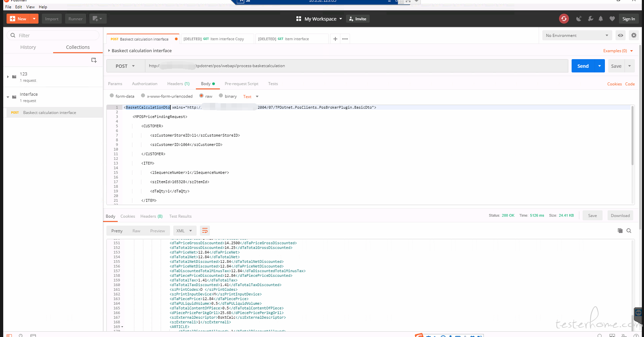Open a new window/tab icon dropdown
Image resolution: width=644 pixels, height=337 pixels.
pyautogui.click(x=98, y=19)
